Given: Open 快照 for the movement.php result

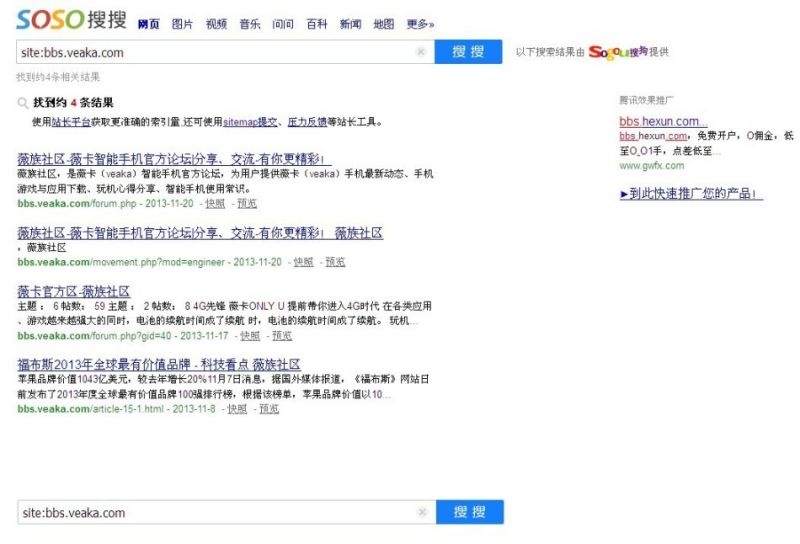Looking at the screenshot, I should [x=303, y=262].
